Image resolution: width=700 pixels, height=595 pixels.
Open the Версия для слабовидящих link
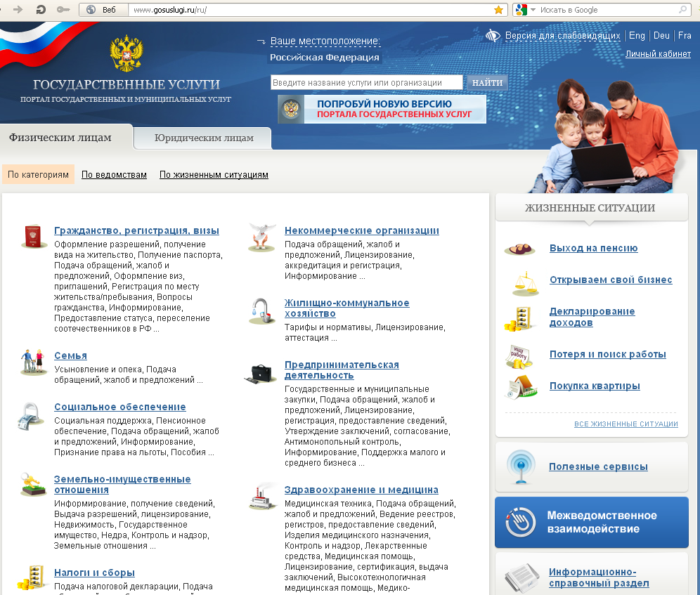click(x=562, y=36)
